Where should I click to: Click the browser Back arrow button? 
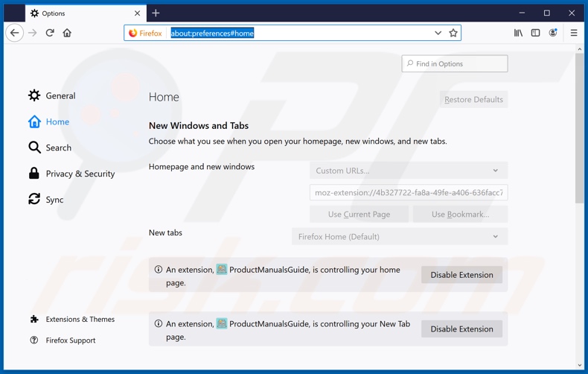pyautogui.click(x=14, y=33)
